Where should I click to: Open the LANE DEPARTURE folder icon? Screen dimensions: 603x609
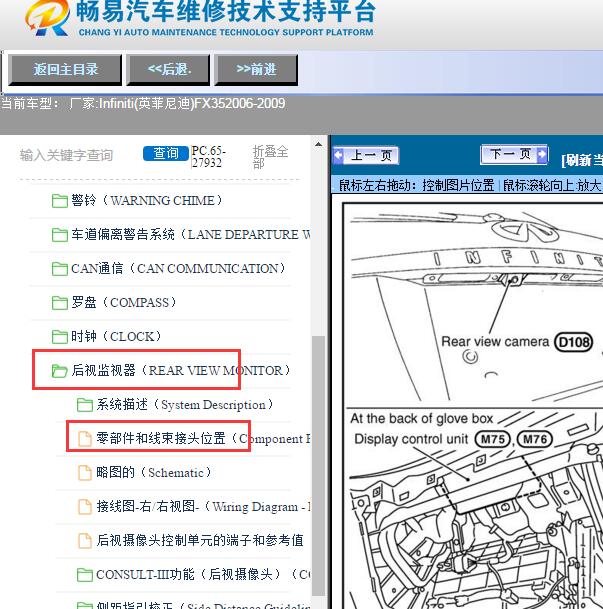point(60,235)
